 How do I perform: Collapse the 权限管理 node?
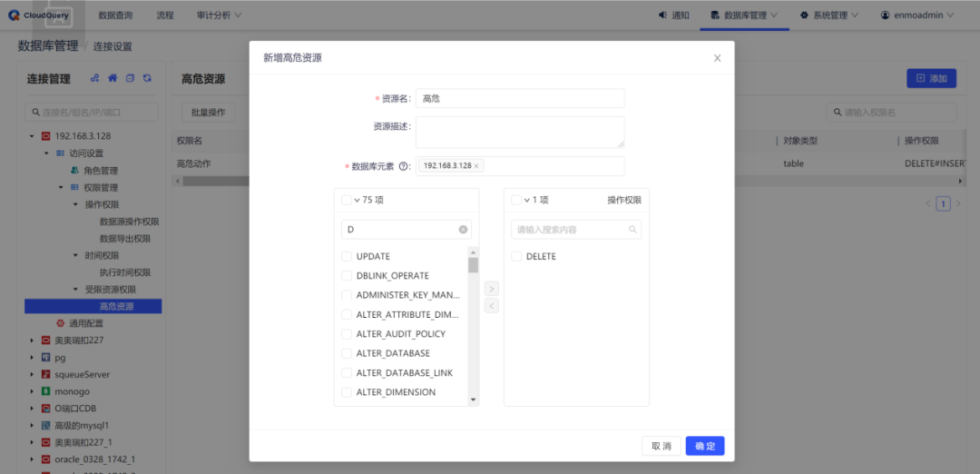61,187
